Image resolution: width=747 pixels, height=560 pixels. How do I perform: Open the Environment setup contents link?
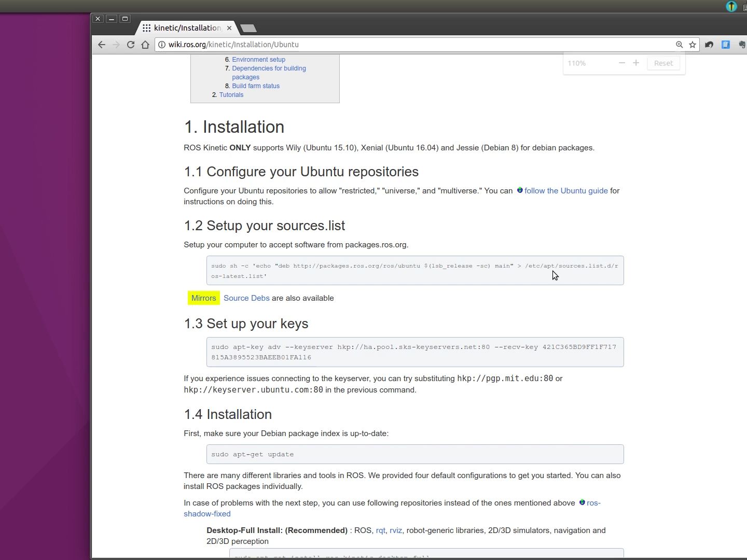tap(258, 60)
